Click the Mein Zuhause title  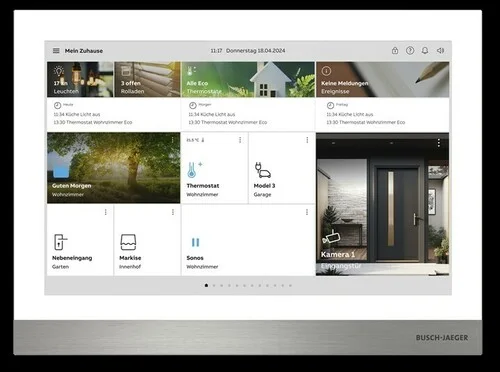(84, 51)
